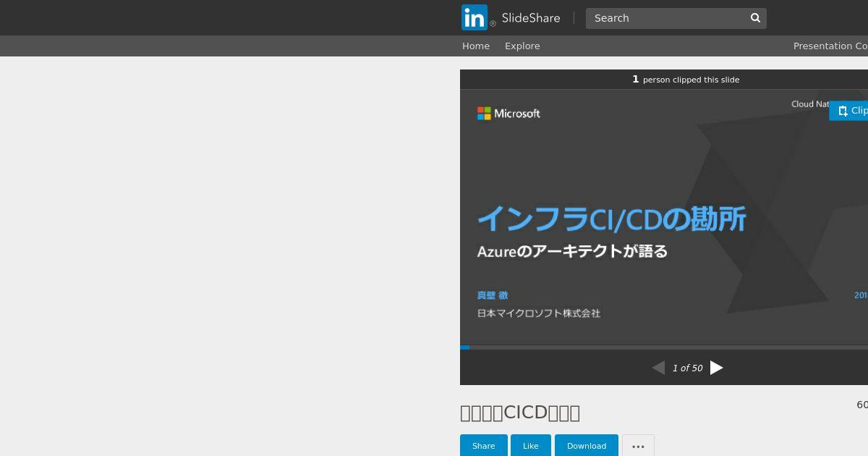This screenshot has width=868, height=456.
Task: Open the Explore menu item
Action: pyautogui.click(x=522, y=46)
